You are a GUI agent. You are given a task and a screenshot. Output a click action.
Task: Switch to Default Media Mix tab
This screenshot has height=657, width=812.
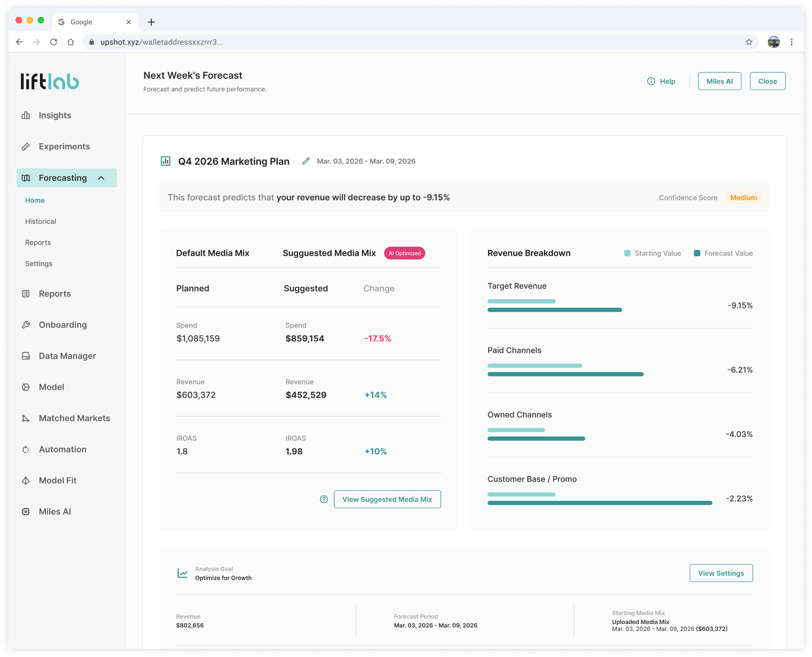click(x=212, y=253)
